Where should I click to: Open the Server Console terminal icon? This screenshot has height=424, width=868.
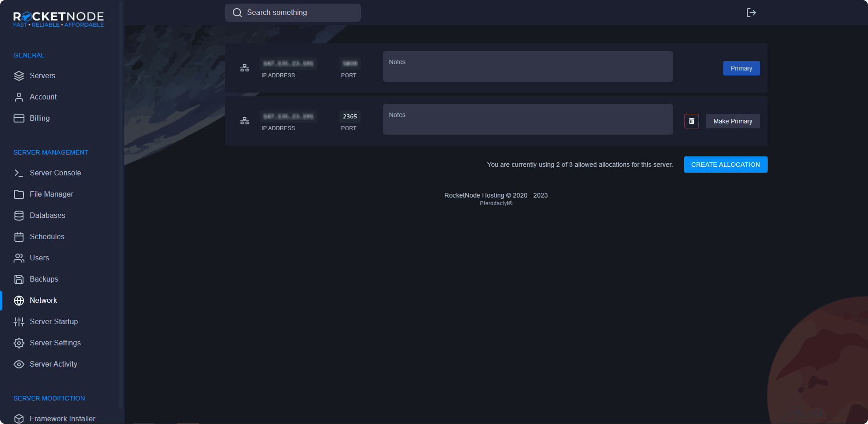tap(19, 173)
